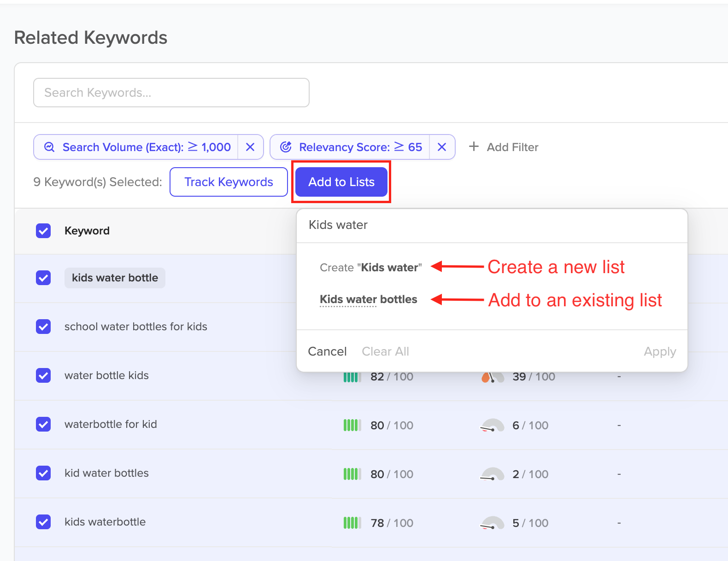Click the green relevancy bars for 82/100
Viewport: 728px width, 561px height.
click(x=352, y=377)
